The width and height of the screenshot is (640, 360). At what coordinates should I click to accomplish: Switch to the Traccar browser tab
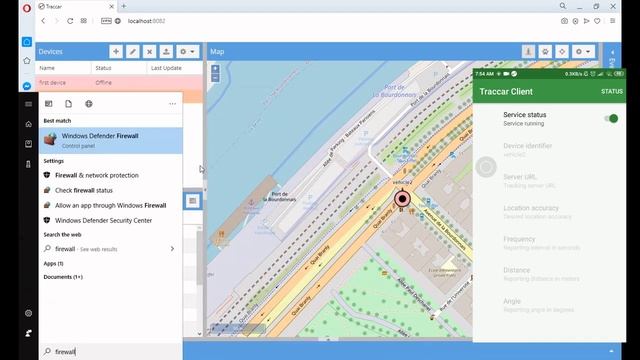pyautogui.click(x=76, y=7)
